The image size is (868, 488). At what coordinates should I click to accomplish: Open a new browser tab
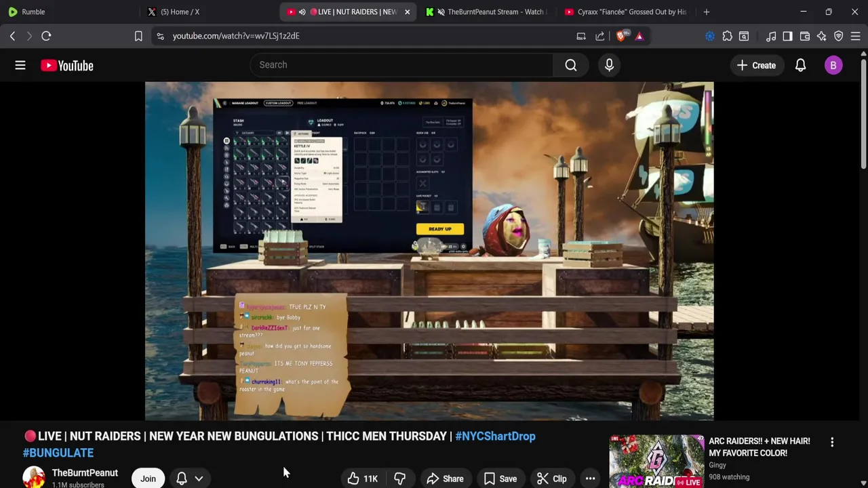pos(706,12)
